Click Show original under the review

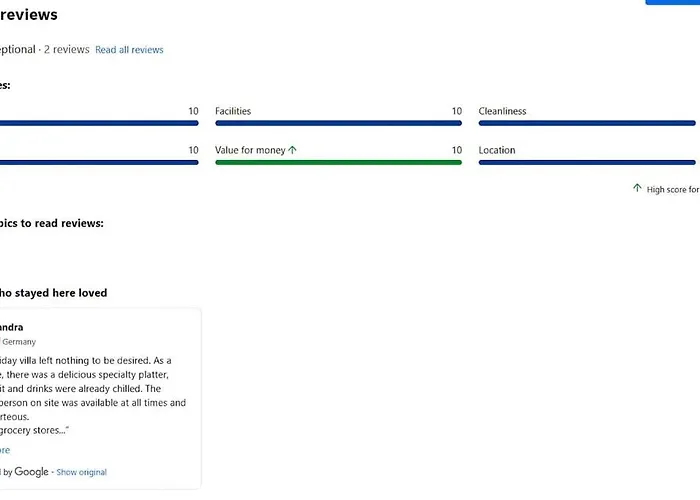pos(81,472)
